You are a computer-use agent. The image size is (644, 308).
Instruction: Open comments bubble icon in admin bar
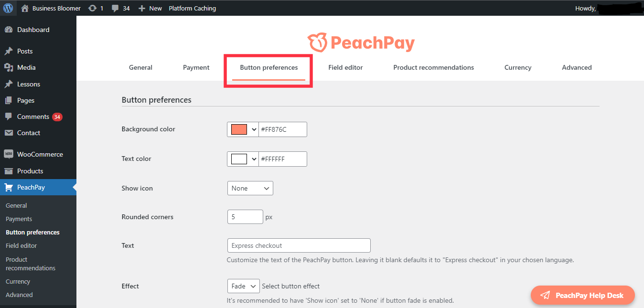115,9
